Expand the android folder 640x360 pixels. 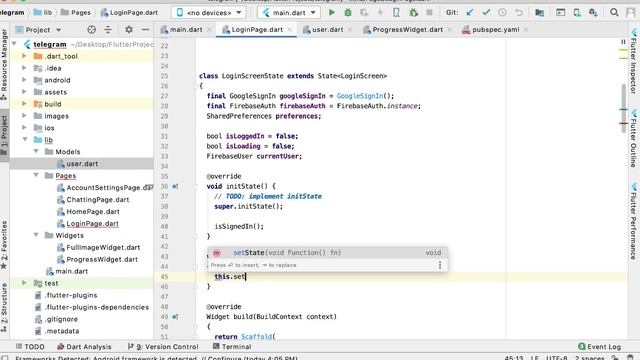(x=24, y=80)
